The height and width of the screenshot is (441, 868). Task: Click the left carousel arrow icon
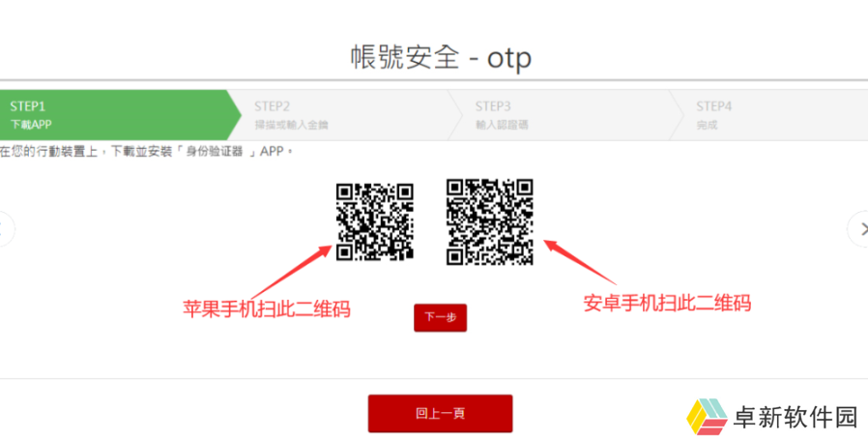click(6, 229)
